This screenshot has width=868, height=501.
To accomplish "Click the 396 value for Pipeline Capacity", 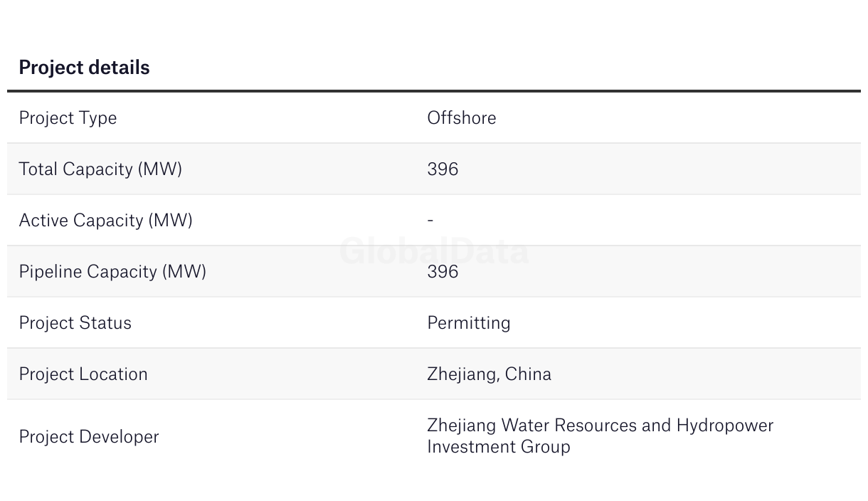I will pyautogui.click(x=443, y=271).
